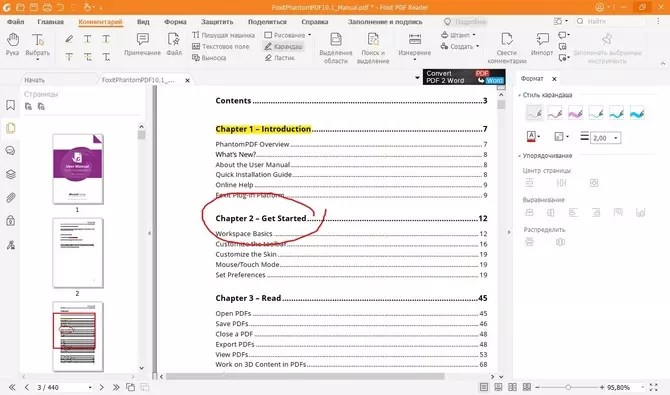The width and height of the screenshot is (670, 395).
Task: Open the Файл menu
Action: (15, 21)
